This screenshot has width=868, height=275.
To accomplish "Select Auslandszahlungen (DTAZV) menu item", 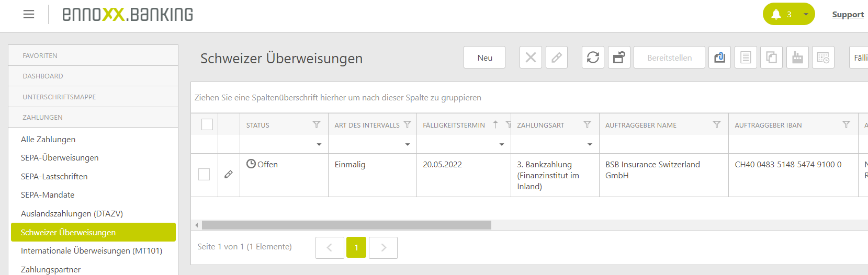I will click(72, 214).
